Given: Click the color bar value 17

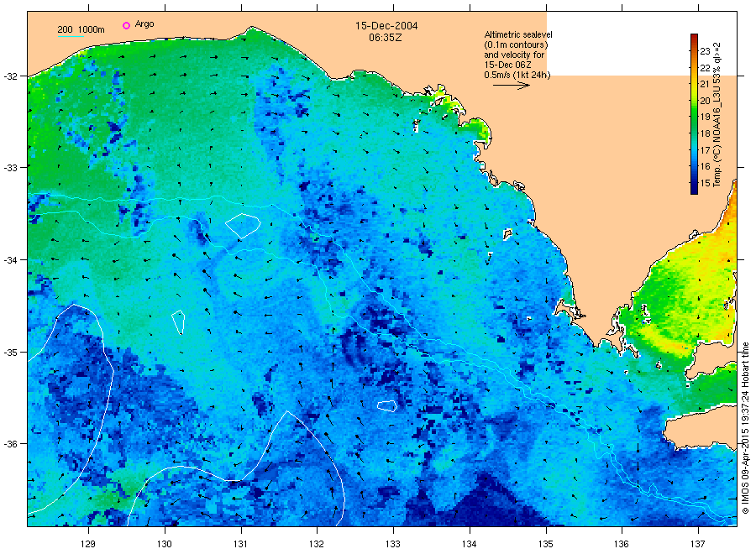Looking at the screenshot, I should click(705, 150).
